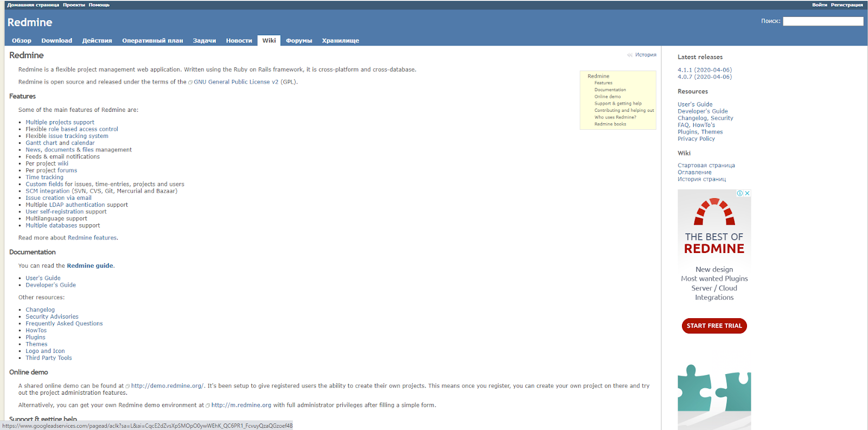Click Домашняя страница in top menu
This screenshot has width=868, height=430.
point(33,5)
